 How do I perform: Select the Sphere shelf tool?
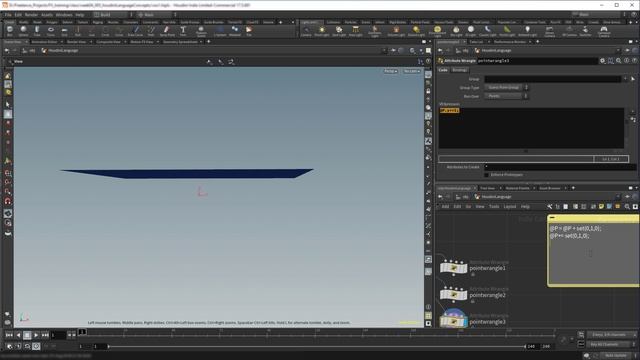23,31
